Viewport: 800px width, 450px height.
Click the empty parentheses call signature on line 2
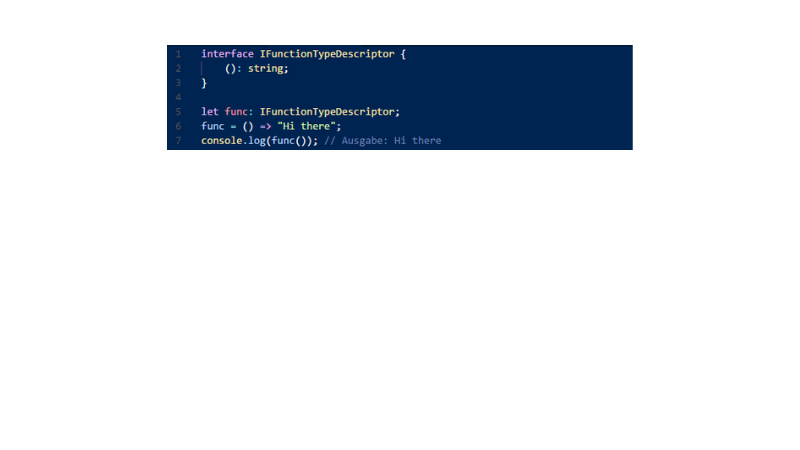(x=230, y=68)
